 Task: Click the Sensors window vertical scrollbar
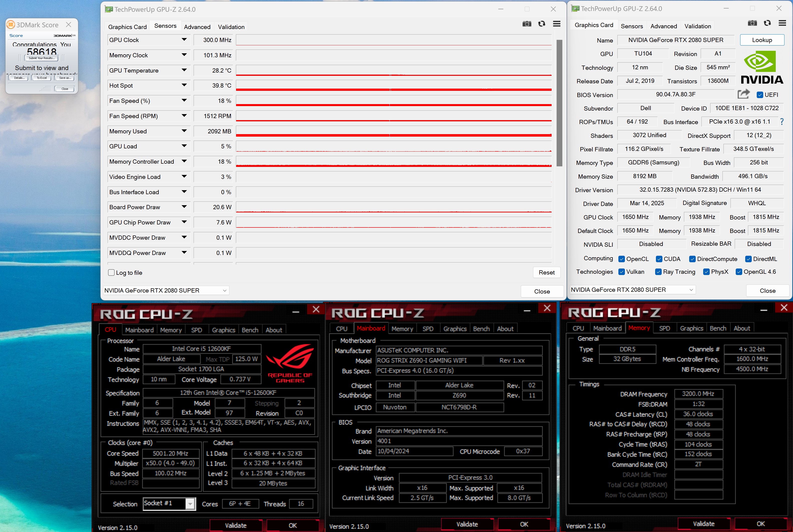559,103
